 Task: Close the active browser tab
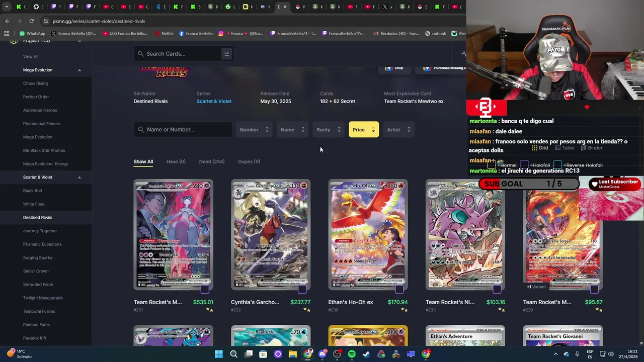[285, 7]
